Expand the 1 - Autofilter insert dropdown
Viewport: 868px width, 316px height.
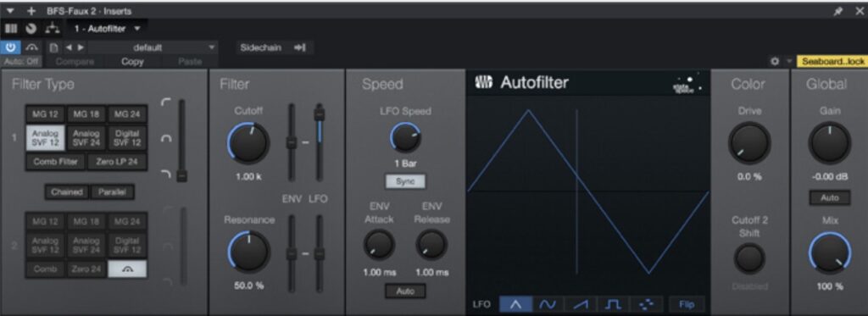pyautogui.click(x=108, y=28)
